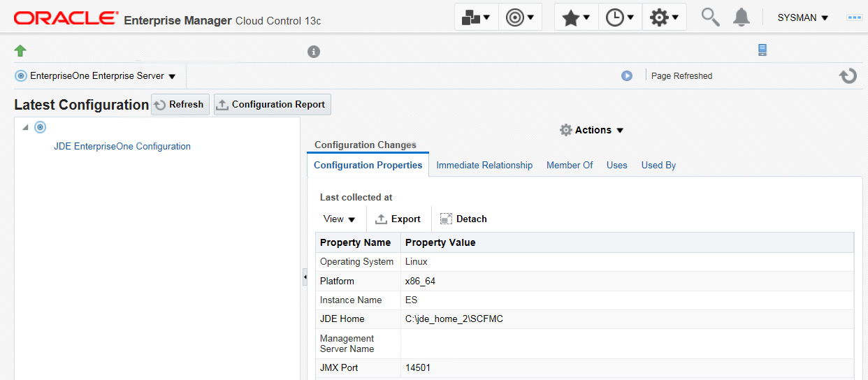
Task: Open the notifications bell
Action: 742,17
